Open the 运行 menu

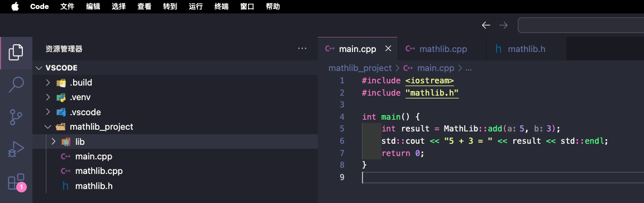195,6
